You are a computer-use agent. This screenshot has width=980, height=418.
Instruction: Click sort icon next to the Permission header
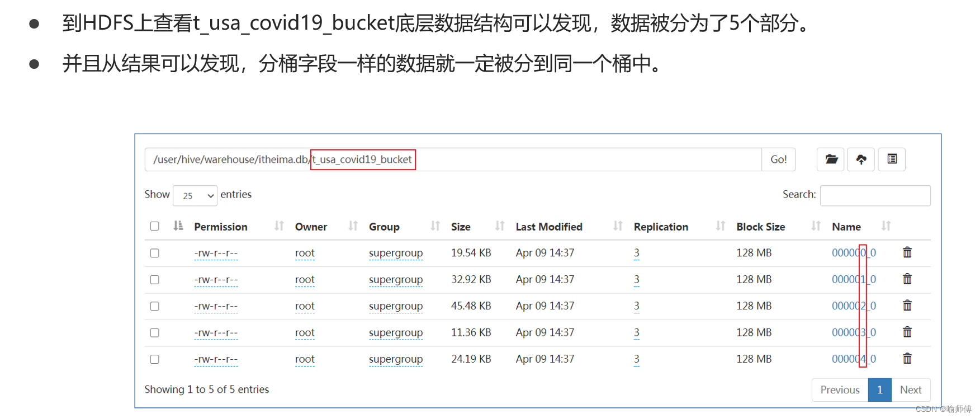[279, 226]
